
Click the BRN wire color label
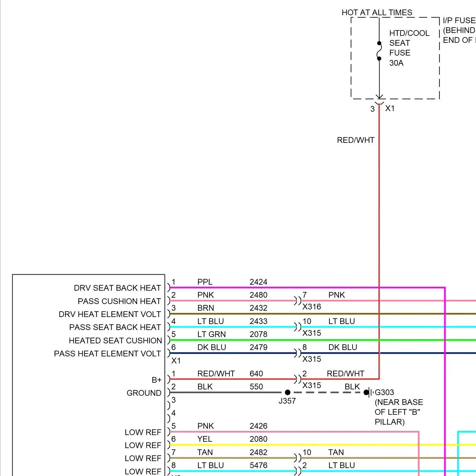tap(206, 308)
